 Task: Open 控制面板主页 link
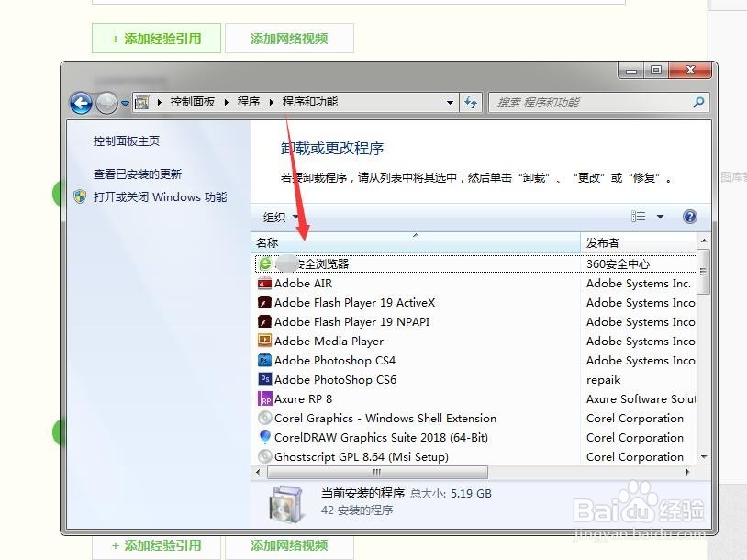[x=127, y=141]
